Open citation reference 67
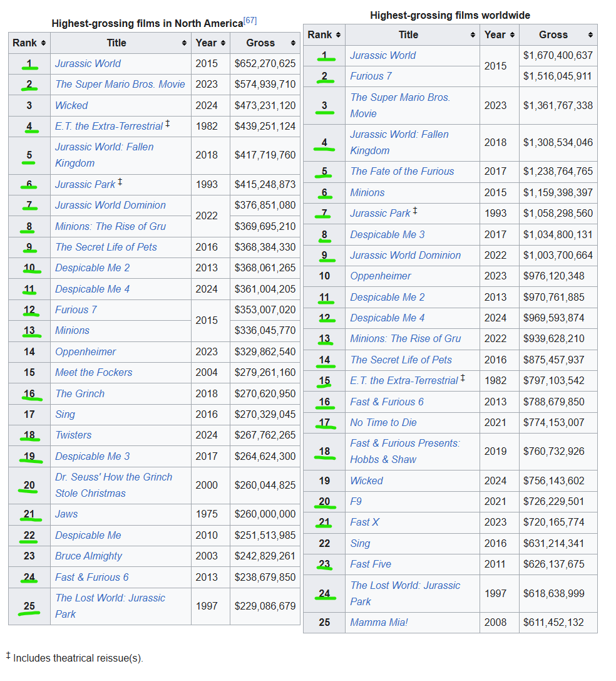The height and width of the screenshot is (681, 616). pos(250,21)
